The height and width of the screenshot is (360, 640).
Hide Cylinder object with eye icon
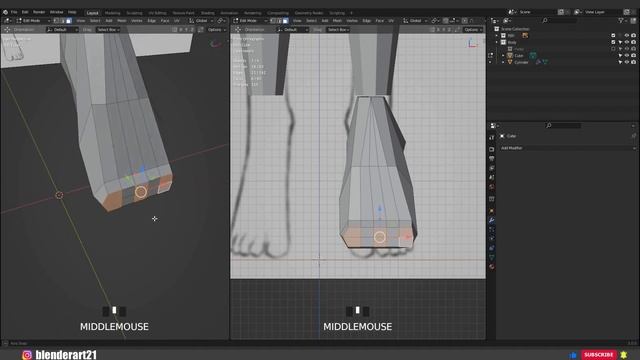(627, 62)
